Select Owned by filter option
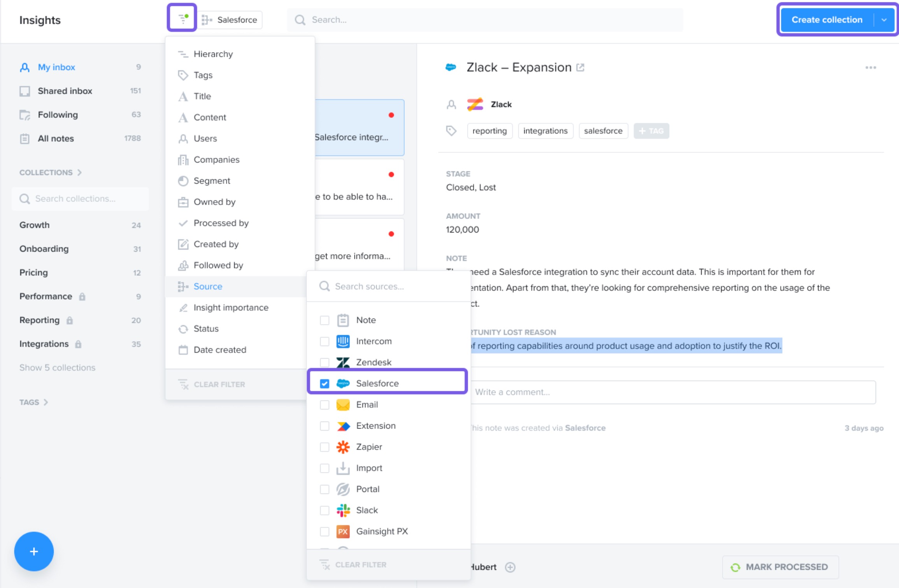This screenshot has width=899, height=588. (x=240, y=202)
